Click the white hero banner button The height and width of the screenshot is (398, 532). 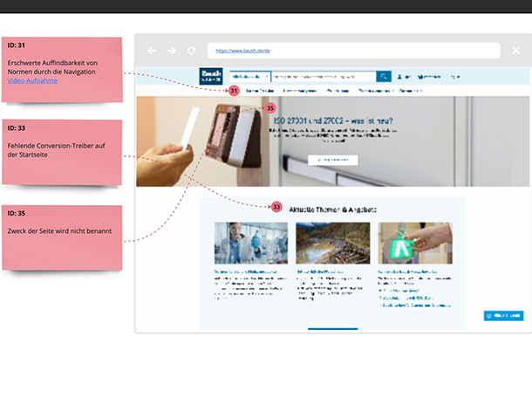point(333,161)
